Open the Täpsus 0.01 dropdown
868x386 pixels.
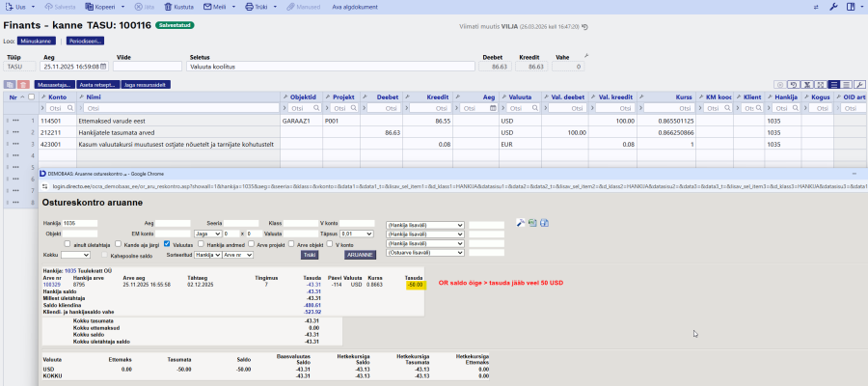point(356,234)
